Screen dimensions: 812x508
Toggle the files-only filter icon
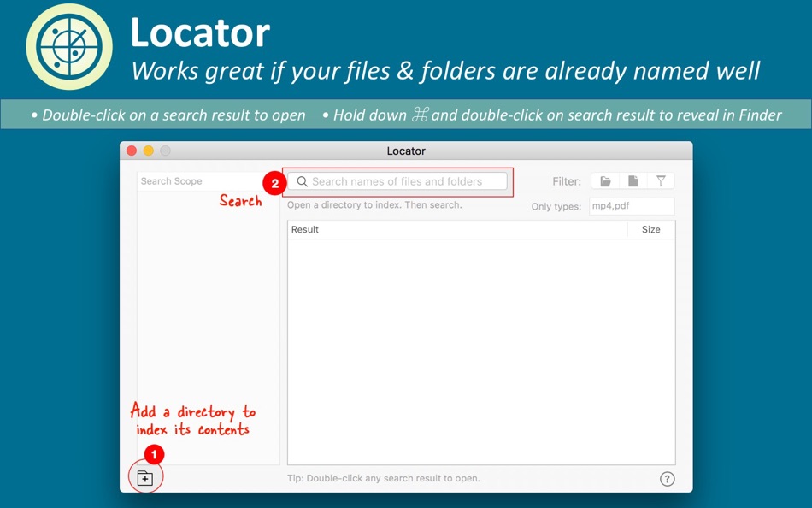tap(633, 181)
